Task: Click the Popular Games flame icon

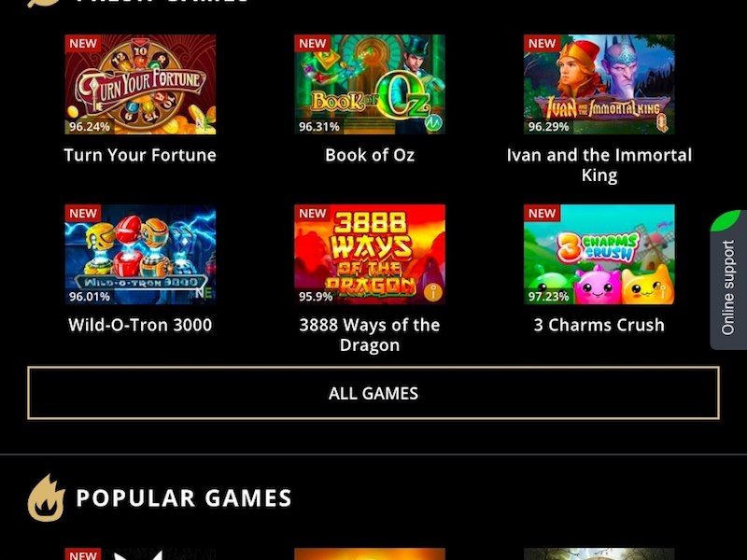Action: point(46,497)
